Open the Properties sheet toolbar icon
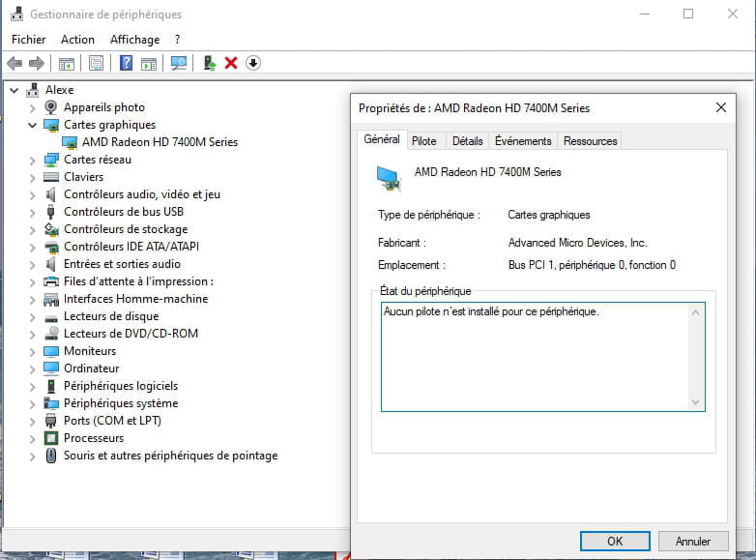The image size is (756, 560). point(96,63)
